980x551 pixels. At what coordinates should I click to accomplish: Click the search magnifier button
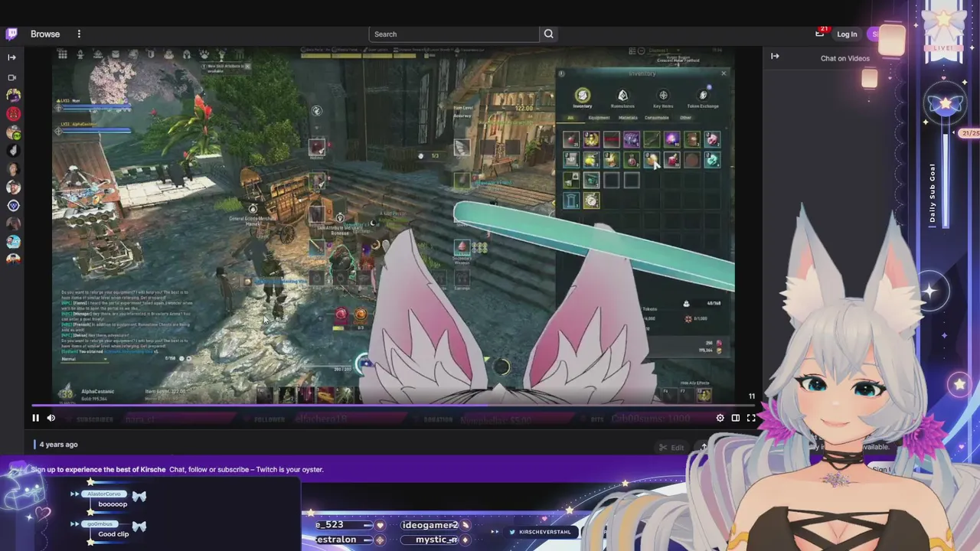coord(549,34)
